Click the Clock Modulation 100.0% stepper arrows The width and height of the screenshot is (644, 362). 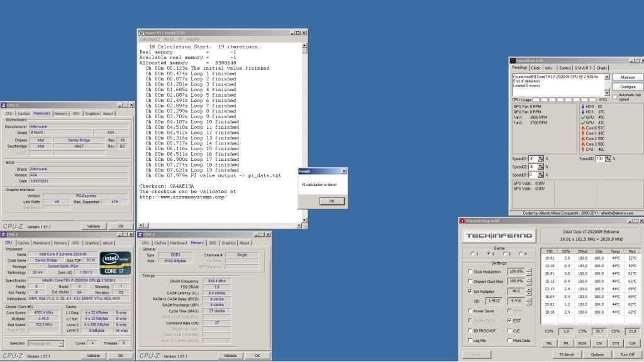[529, 271]
